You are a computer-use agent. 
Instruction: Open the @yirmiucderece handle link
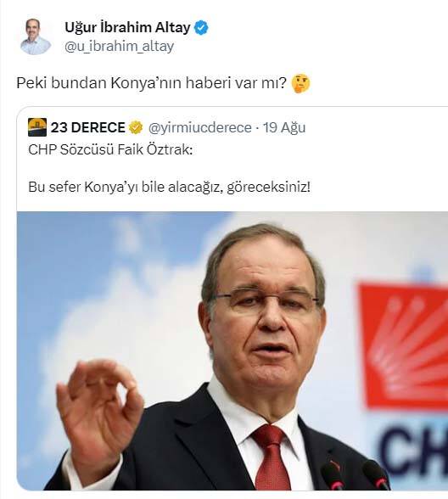click(x=200, y=127)
